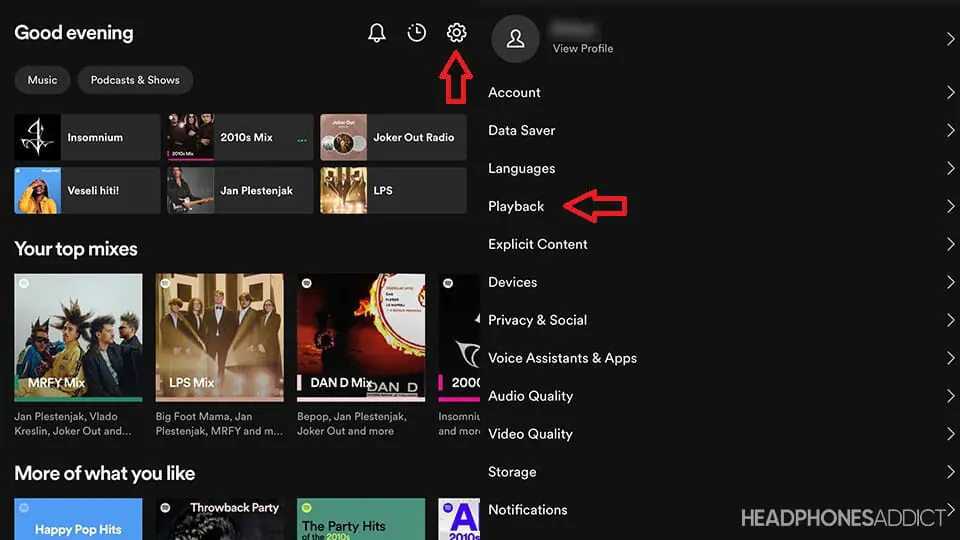
Task: Open Explicit Content settings
Action: click(x=720, y=244)
